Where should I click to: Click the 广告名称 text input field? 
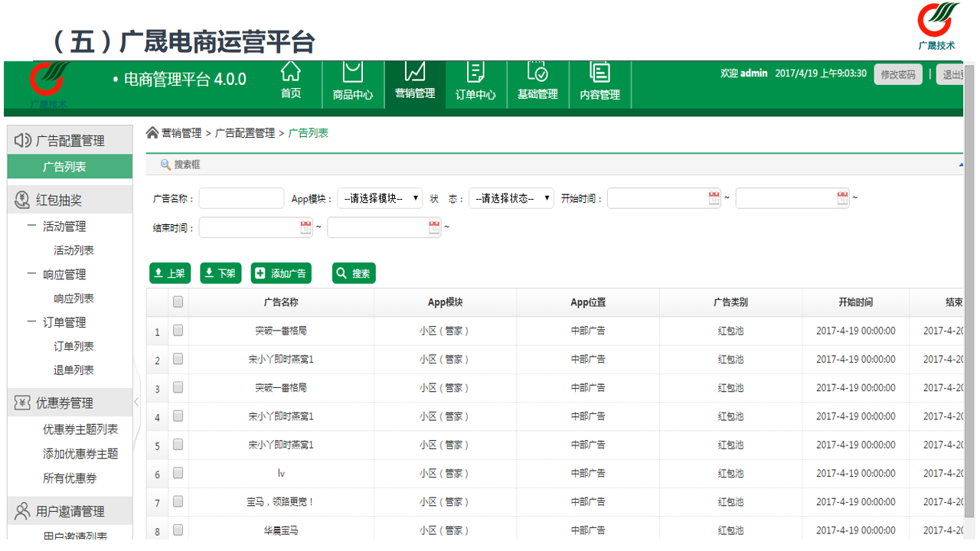241,198
